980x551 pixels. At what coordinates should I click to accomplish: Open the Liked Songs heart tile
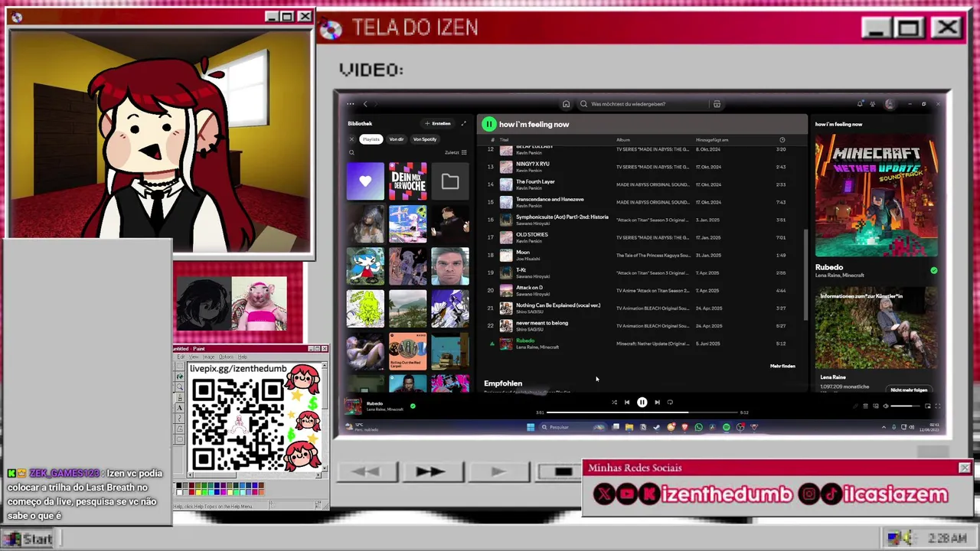365,181
